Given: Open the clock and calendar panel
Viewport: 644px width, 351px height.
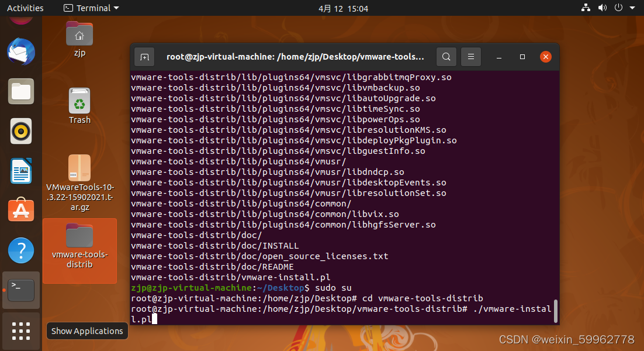Looking at the screenshot, I should click(x=344, y=8).
